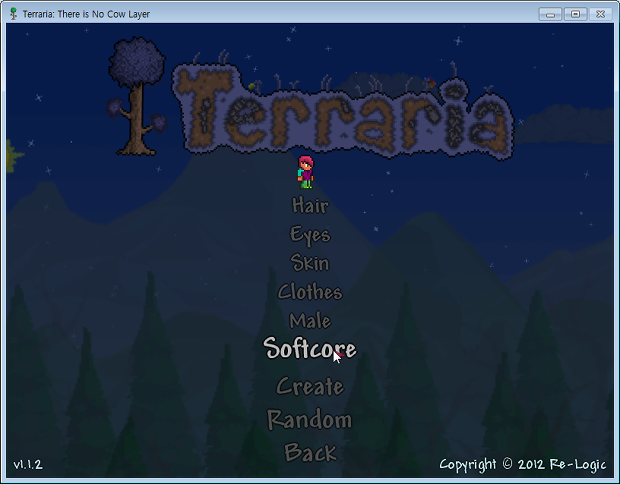Image resolution: width=620 pixels, height=484 pixels.
Task: Open the Clothes customization menu
Action: click(310, 292)
